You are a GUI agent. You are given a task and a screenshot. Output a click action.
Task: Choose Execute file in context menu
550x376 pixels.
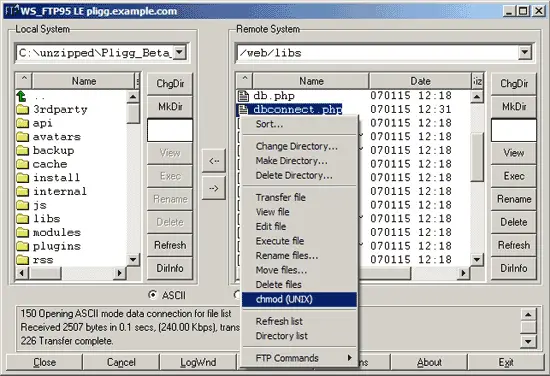coord(299,241)
